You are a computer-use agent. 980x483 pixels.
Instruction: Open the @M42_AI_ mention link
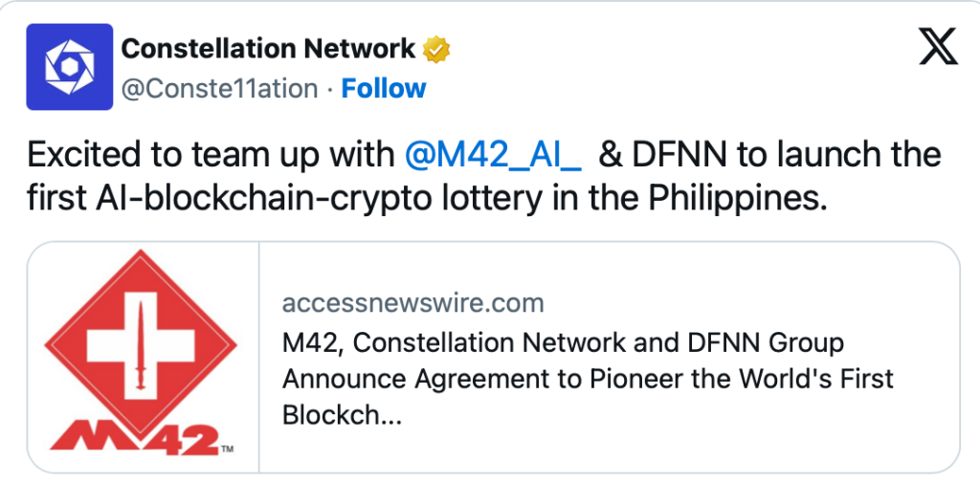click(x=493, y=154)
